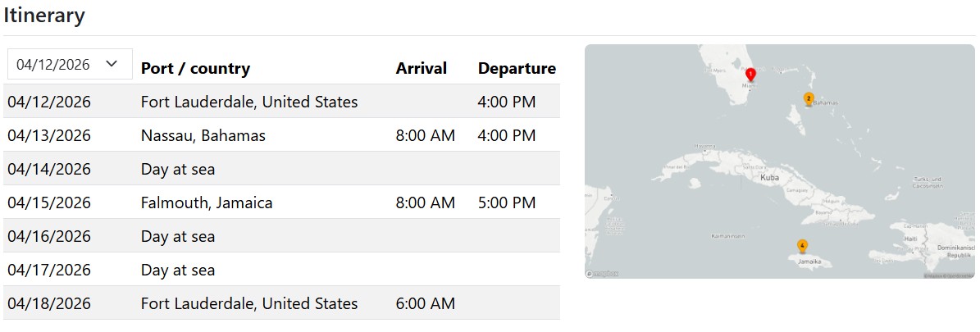The height and width of the screenshot is (332, 980).
Task: Click the date dropdown chevron arrow
Action: coord(113,64)
